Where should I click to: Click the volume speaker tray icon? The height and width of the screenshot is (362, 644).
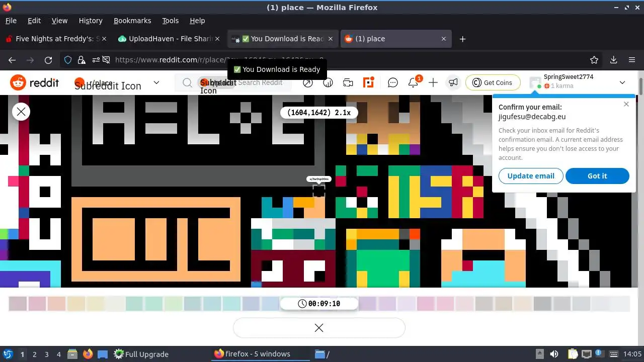[x=554, y=354]
